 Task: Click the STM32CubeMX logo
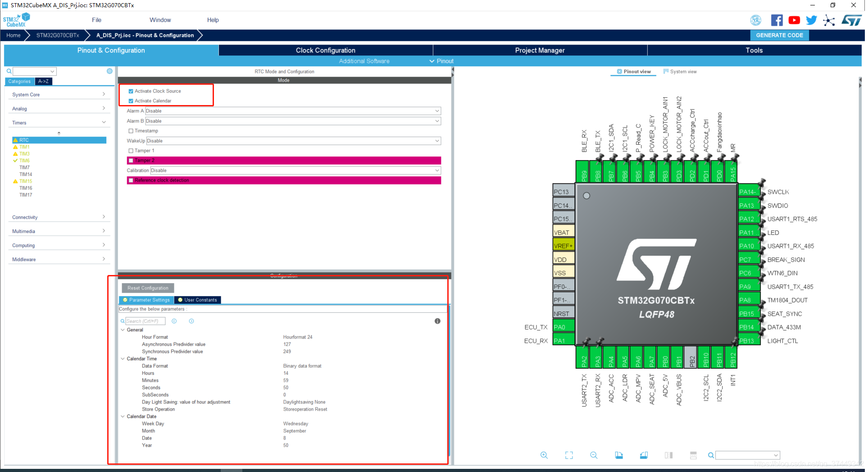click(17, 20)
